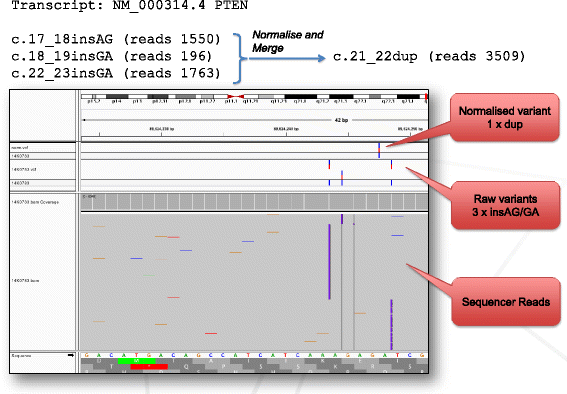
Task: Click the p14 band on the ideogram
Action: tap(117, 97)
